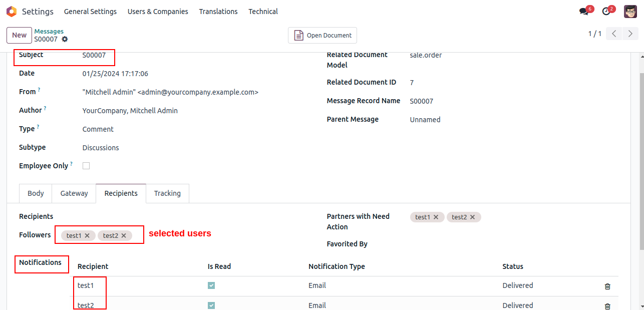The image size is (644, 310).
Task: Remove test2 from Partners with Need Action
Action: (x=472, y=217)
